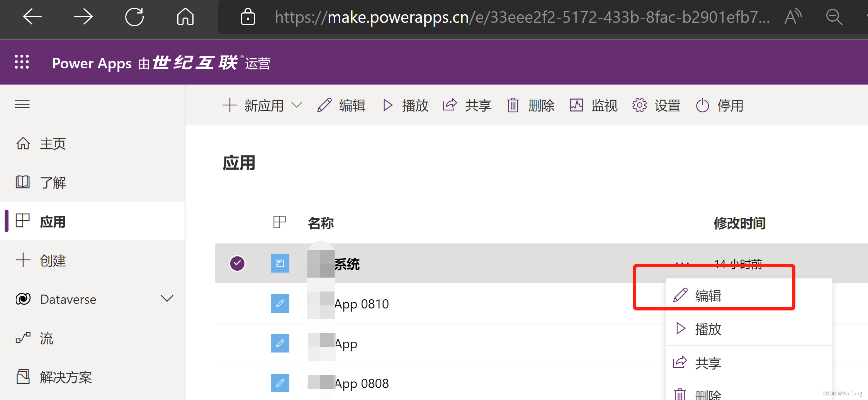Uncheck the selected 系统 row checkmark
The image size is (868, 400).
click(x=237, y=263)
